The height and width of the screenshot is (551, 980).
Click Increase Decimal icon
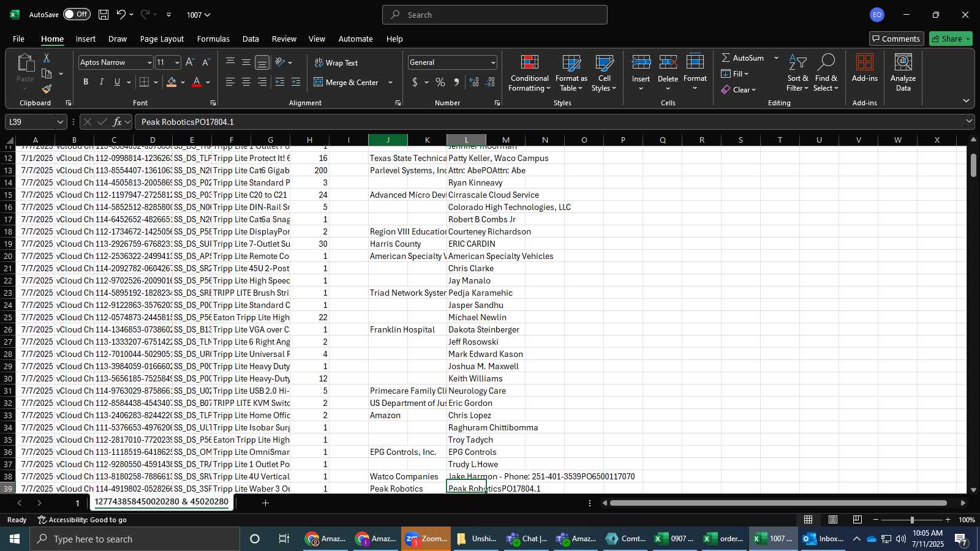click(474, 82)
